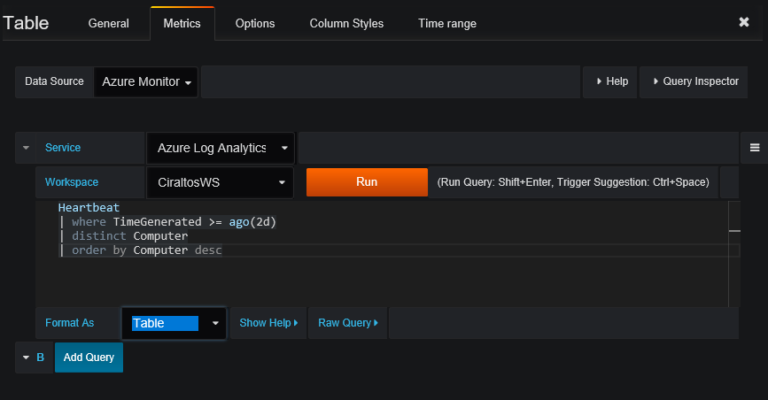
Task: Expand the Help section
Action: click(611, 81)
